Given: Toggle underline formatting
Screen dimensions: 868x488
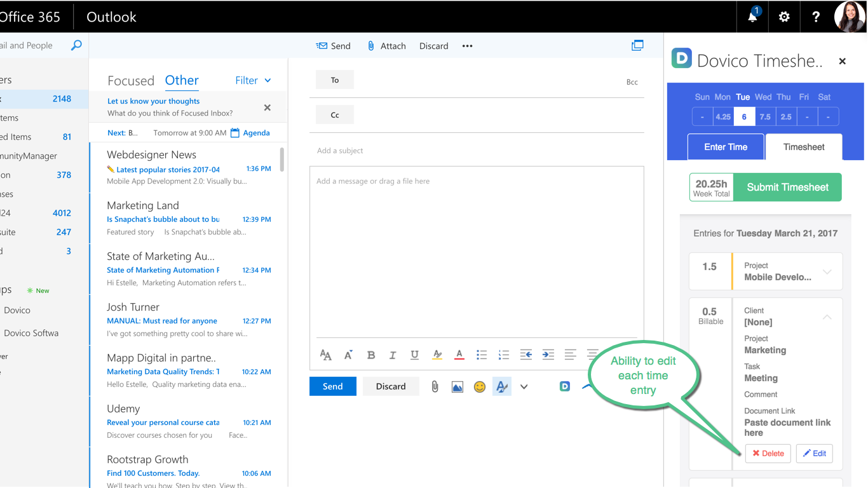Looking at the screenshot, I should pos(414,355).
